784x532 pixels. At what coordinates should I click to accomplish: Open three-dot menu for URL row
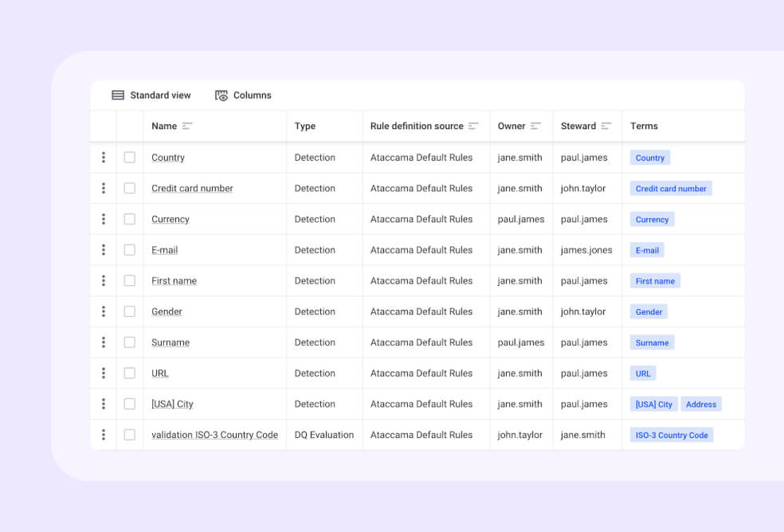click(x=104, y=374)
